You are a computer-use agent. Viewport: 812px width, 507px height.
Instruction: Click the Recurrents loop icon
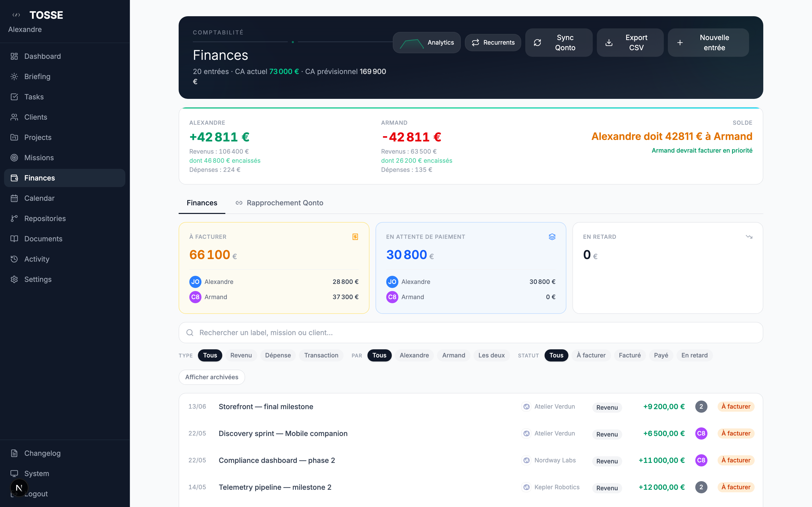point(476,43)
